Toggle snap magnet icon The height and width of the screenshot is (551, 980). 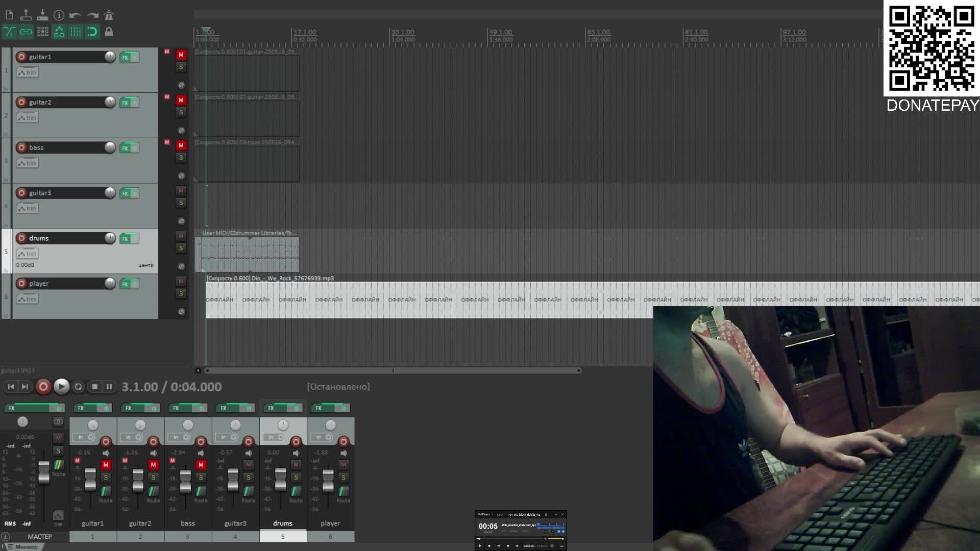point(92,32)
